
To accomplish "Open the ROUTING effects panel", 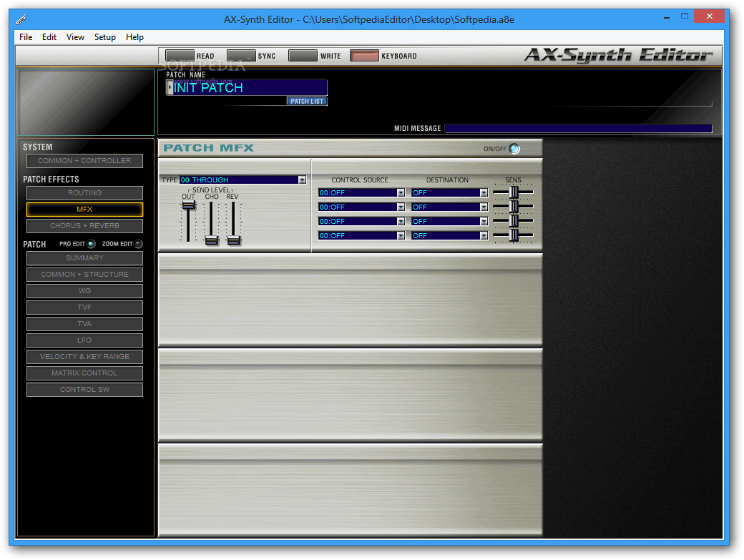I will pyautogui.click(x=84, y=192).
